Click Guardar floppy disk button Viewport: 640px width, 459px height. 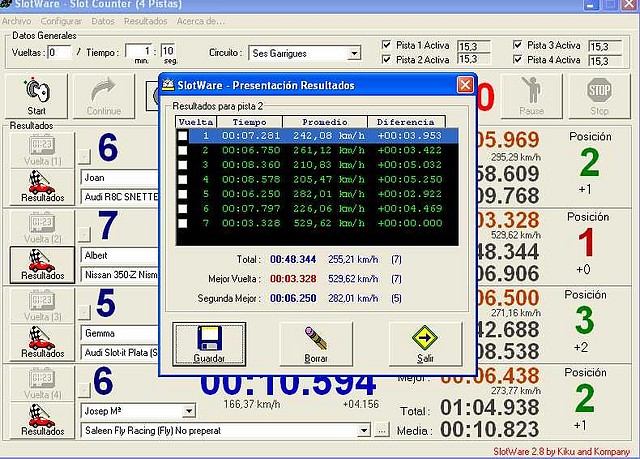[x=209, y=344]
